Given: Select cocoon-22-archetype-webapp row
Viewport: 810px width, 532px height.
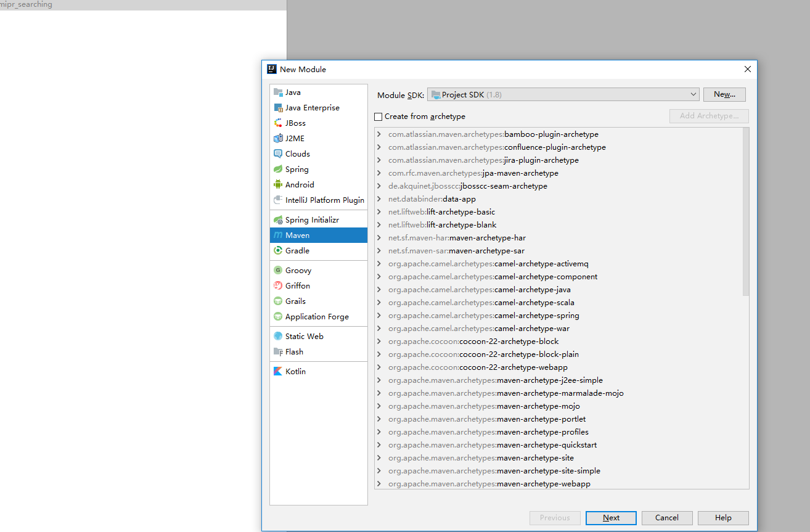Looking at the screenshot, I should coord(558,367).
